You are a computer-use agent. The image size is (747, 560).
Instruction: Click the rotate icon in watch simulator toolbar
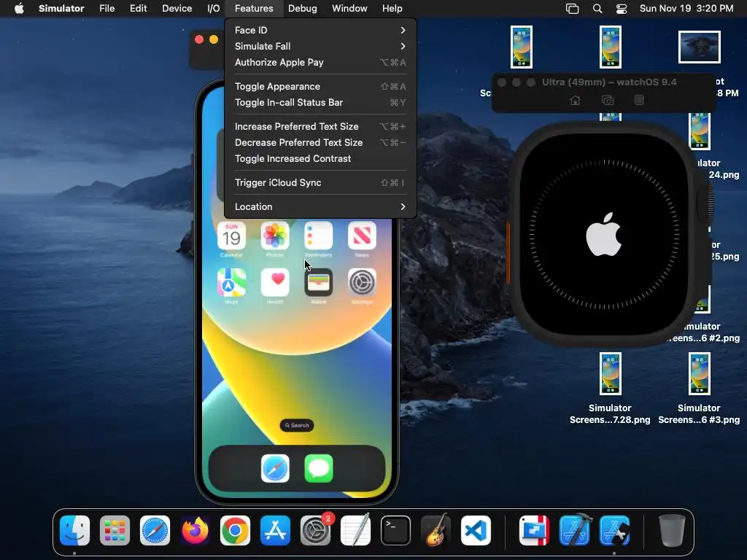pyautogui.click(x=639, y=100)
